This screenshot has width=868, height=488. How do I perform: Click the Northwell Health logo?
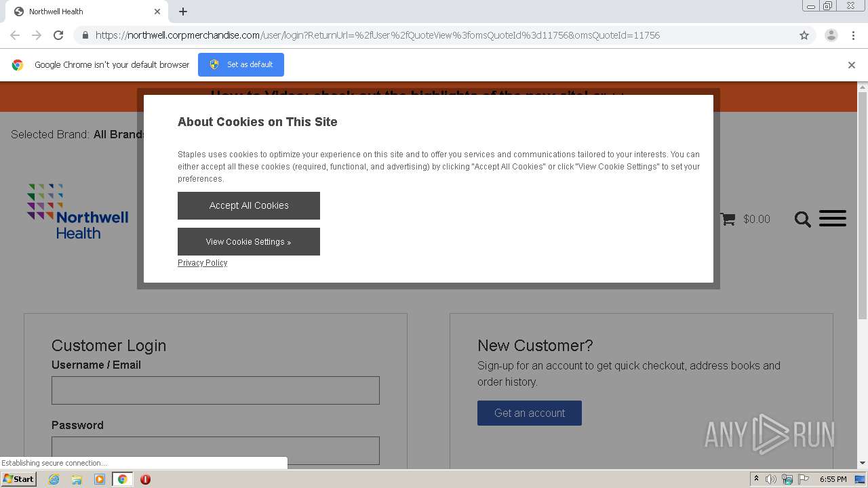tap(77, 211)
